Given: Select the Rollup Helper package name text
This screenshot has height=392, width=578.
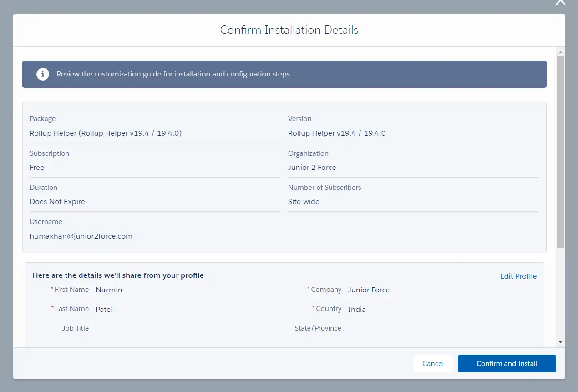Looking at the screenshot, I should click(x=106, y=133).
